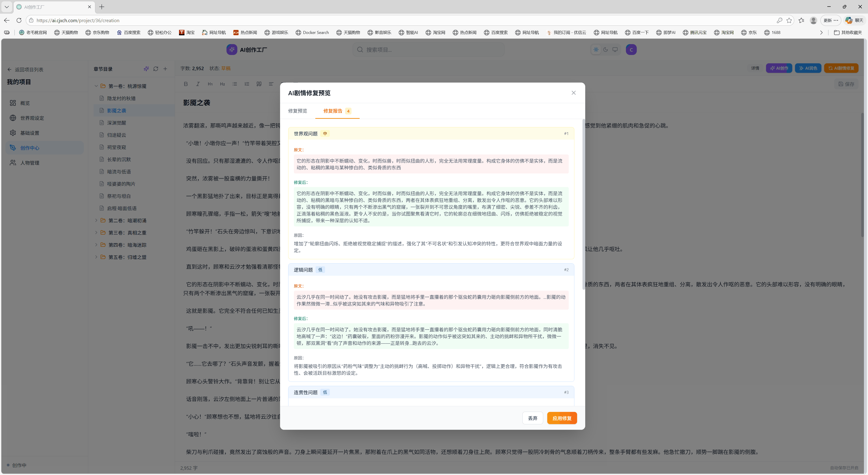Screen dimensions: 868x475
Task: Switch to light theme
Action: [596, 50]
